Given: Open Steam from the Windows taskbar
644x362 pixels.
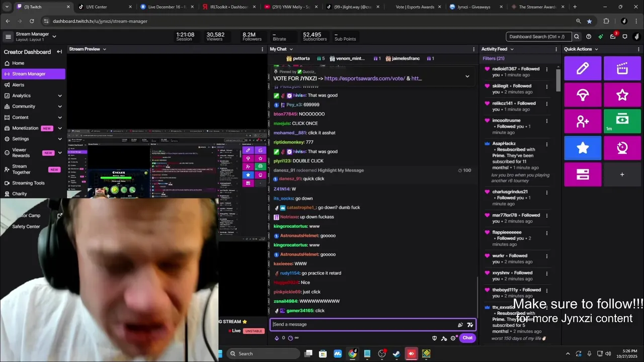Looking at the screenshot, I should (x=396, y=353).
